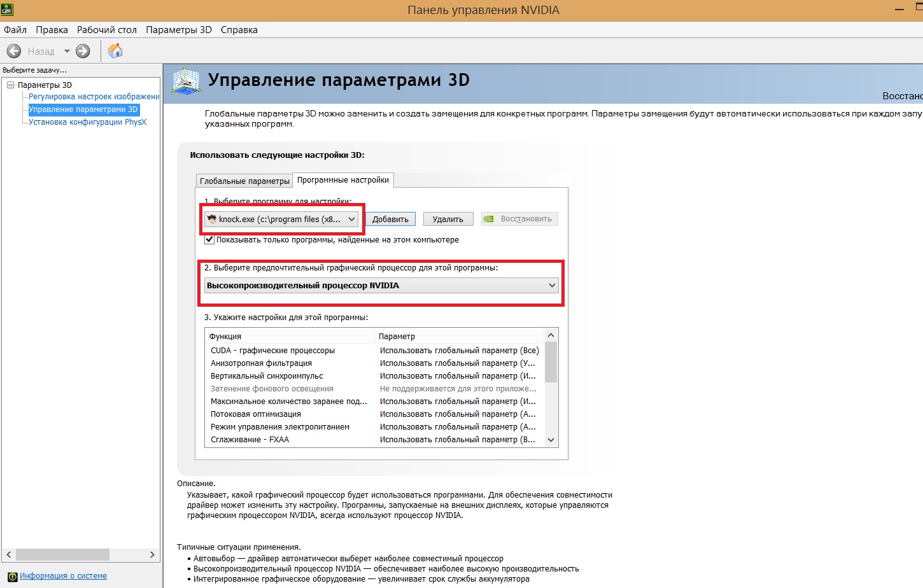Open the Рабочий стол menu
This screenshot has height=588, width=923.
pos(107,30)
